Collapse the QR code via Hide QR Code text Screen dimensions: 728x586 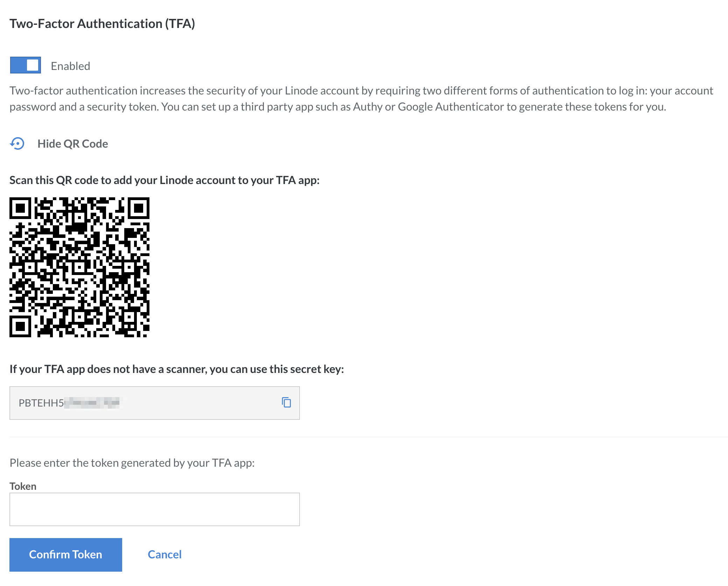point(72,144)
